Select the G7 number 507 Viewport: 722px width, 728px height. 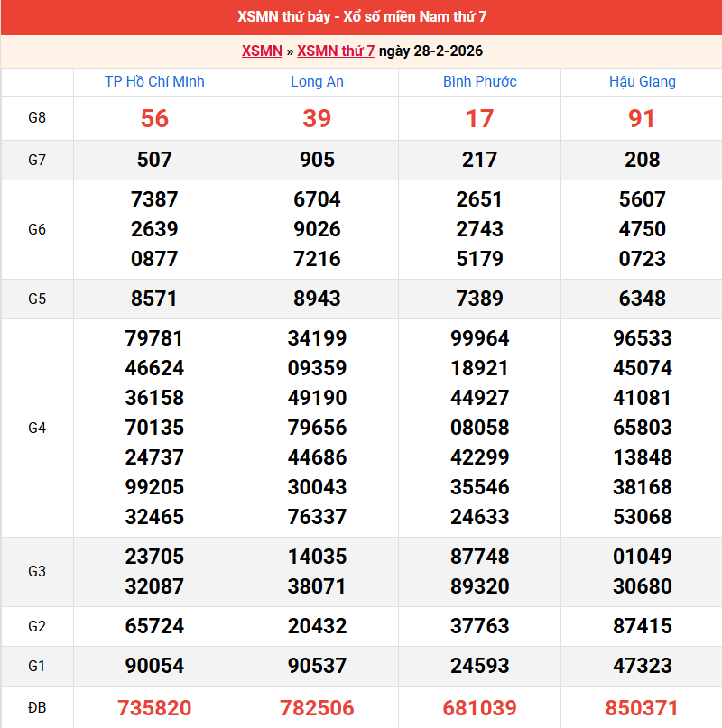click(x=154, y=161)
